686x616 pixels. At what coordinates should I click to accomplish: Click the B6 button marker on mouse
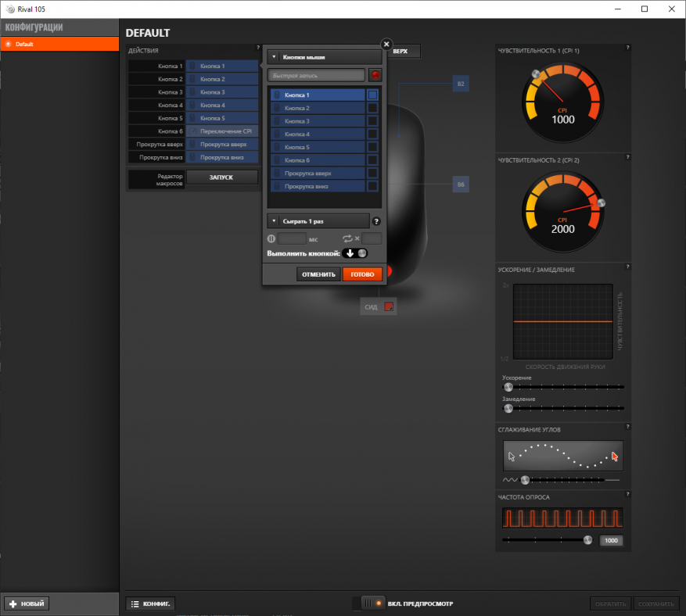[x=461, y=184]
